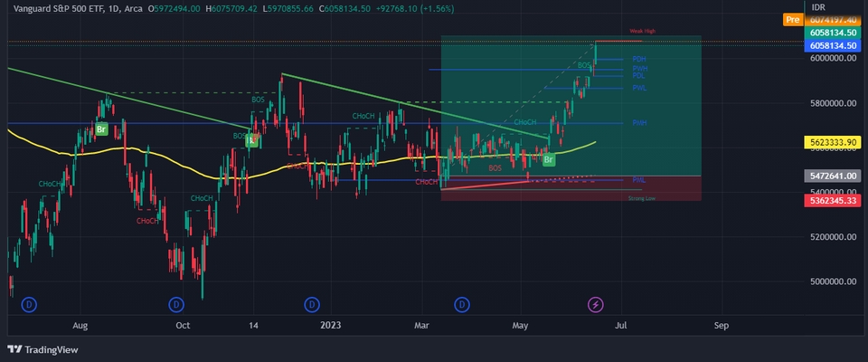Click the purple lightning earnings marker
Viewport: 868px width, 362px height.
(596, 304)
